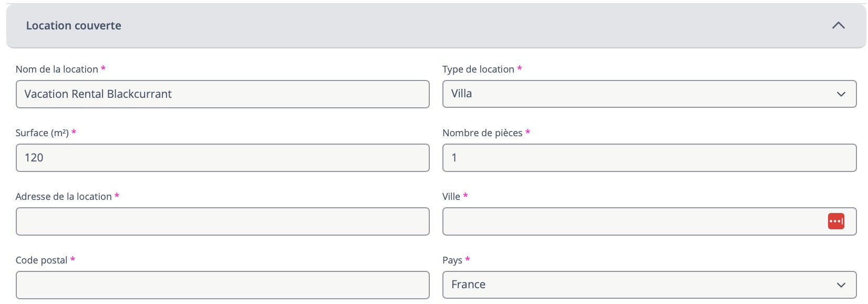Click the chevron arrow in Villa dropdown

(841, 94)
